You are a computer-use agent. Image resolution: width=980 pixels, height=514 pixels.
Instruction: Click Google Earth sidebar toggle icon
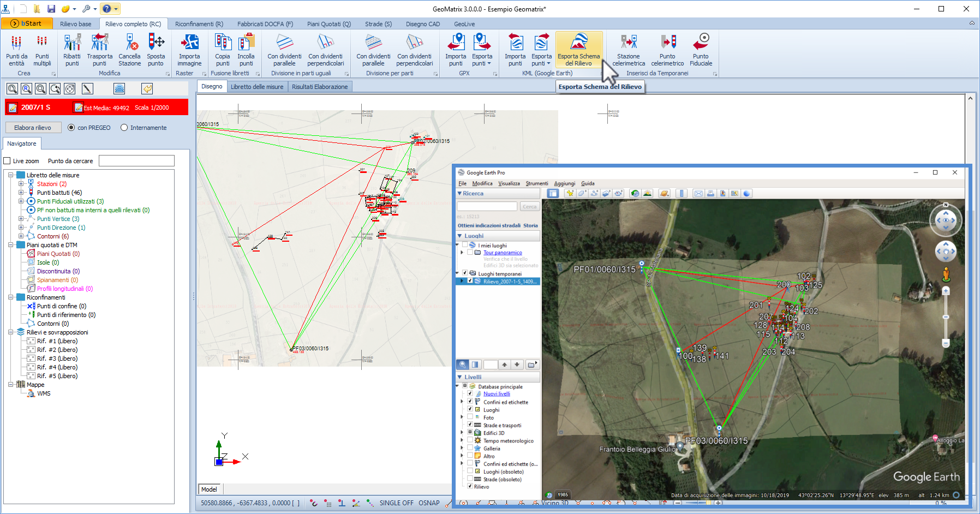tap(553, 193)
